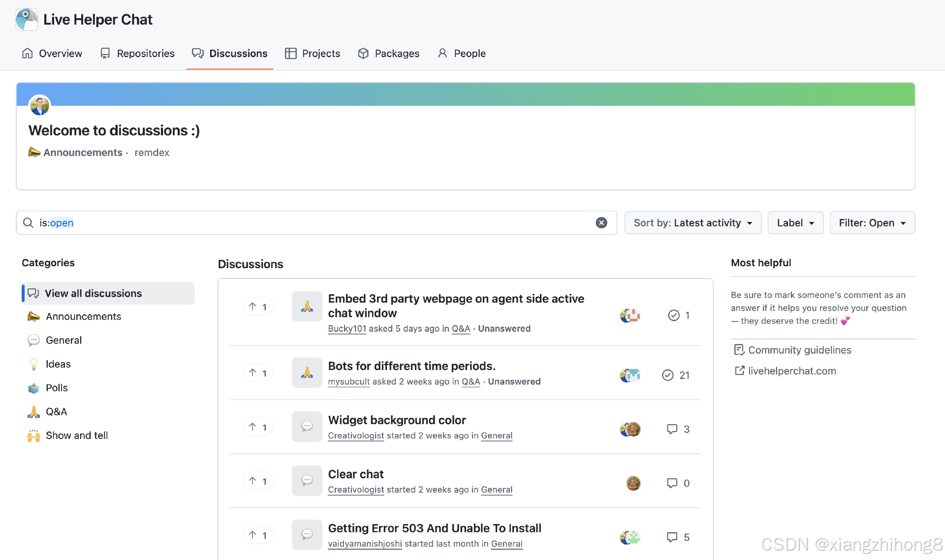This screenshot has width=945, height=560.
Task: Click participant avatar on 'Clear chat' row
Action: tap(633, 483)
